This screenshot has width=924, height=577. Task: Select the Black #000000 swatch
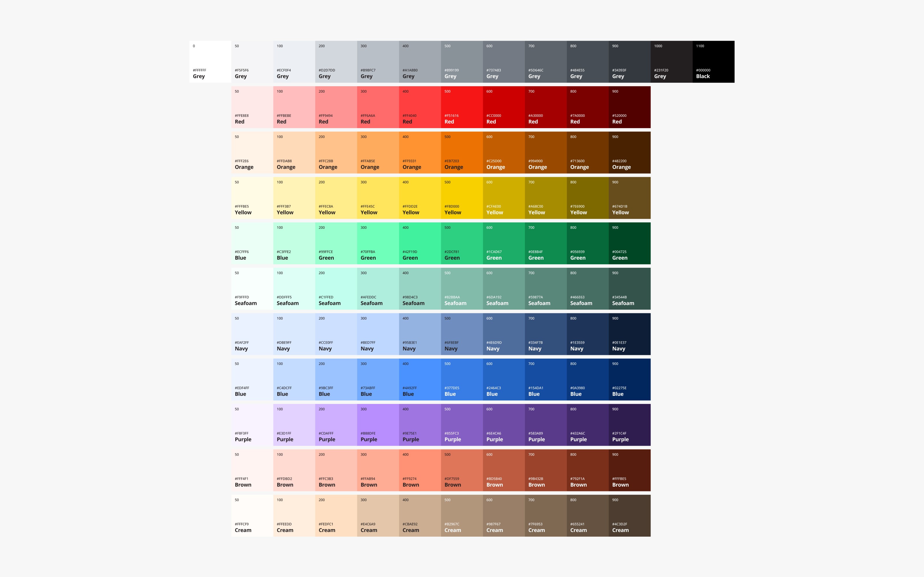(713, 61)
